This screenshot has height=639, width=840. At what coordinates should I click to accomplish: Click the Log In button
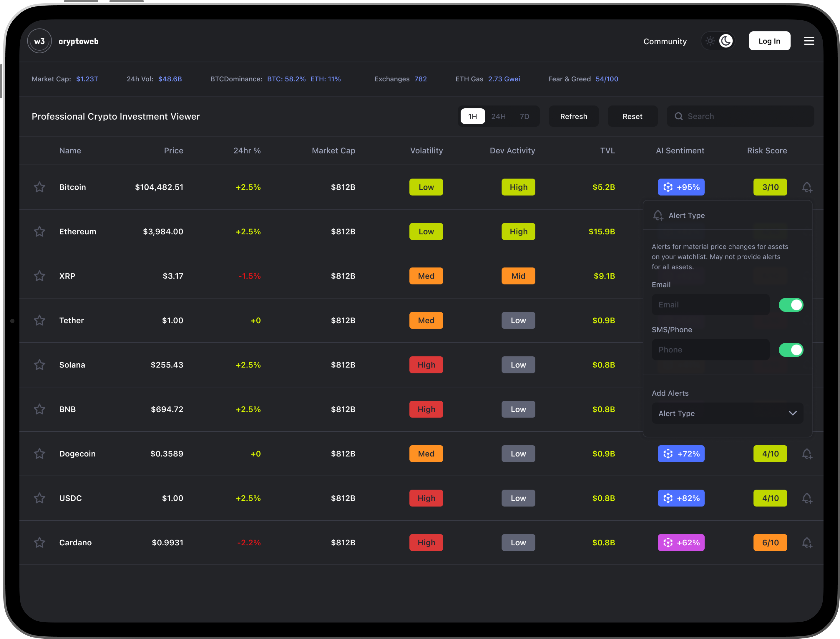tap(769, 41)
